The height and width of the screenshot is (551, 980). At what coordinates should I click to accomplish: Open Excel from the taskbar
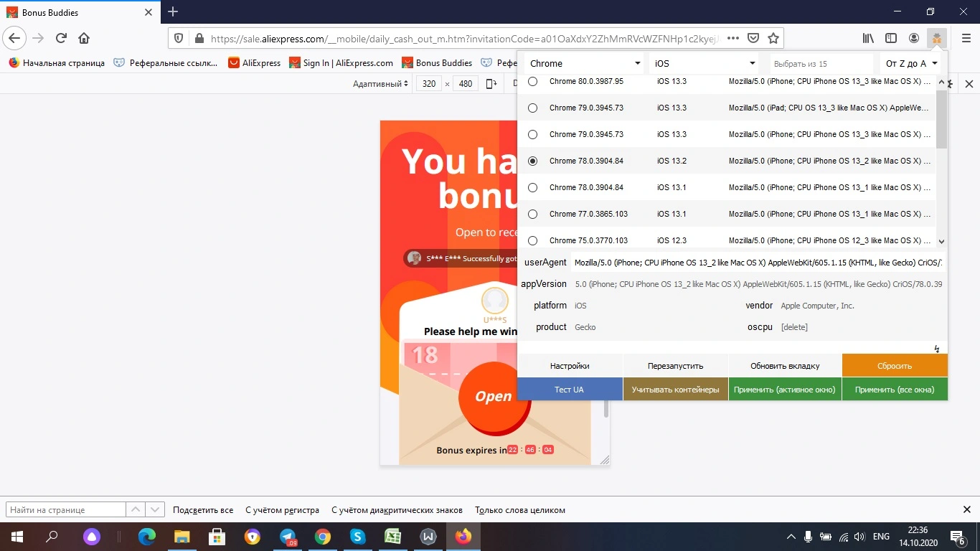click(393, 537)
